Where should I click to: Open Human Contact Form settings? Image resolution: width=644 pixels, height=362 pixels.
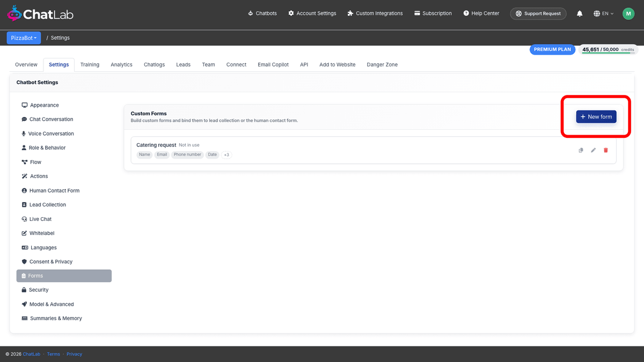point(64,190)
